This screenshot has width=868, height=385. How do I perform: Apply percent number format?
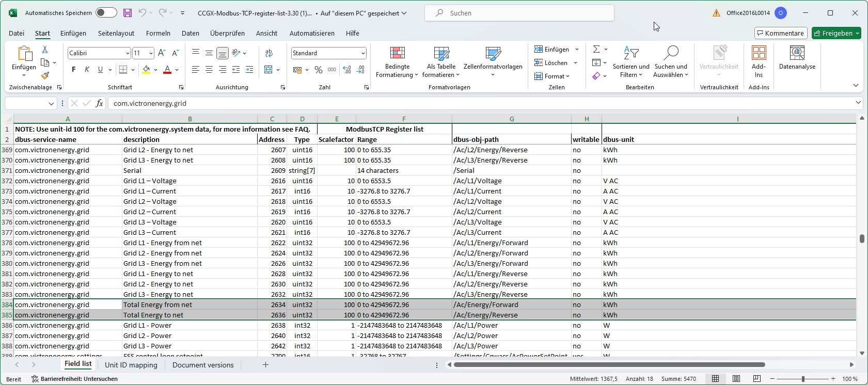[319, 69]
